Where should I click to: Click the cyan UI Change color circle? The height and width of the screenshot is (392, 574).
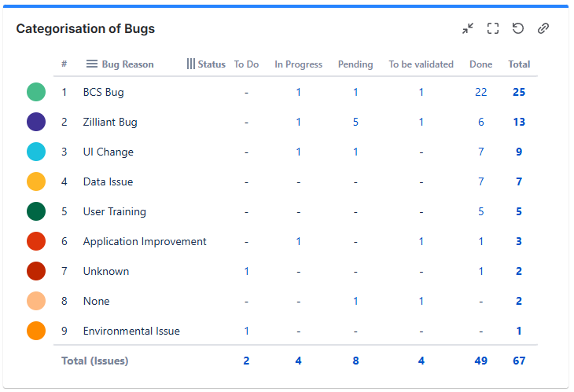point(36,152)
